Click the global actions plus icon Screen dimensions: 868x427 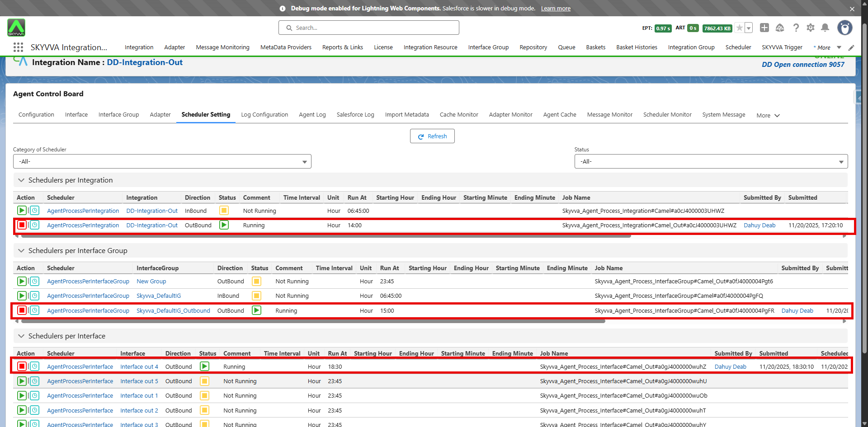pyautogui.click(x=764, y=28)
